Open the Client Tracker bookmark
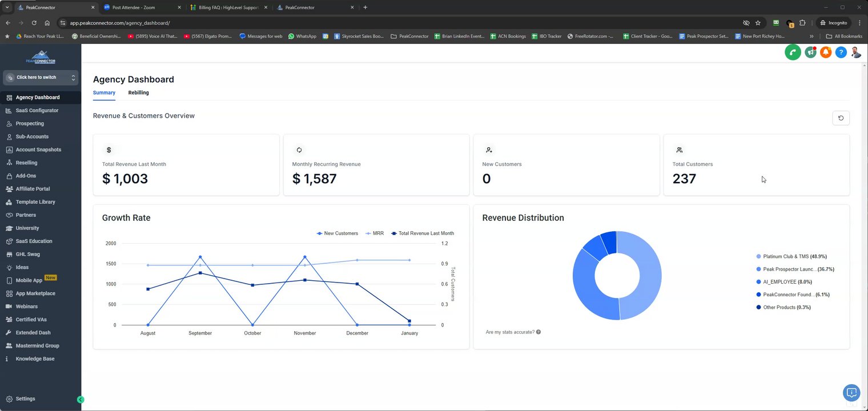This screenshot has height=411, width=868. coord(647,36)
